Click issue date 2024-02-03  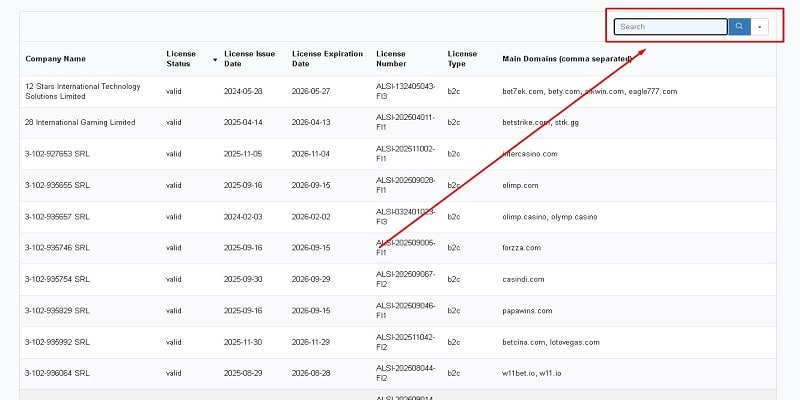coord(243,217)
